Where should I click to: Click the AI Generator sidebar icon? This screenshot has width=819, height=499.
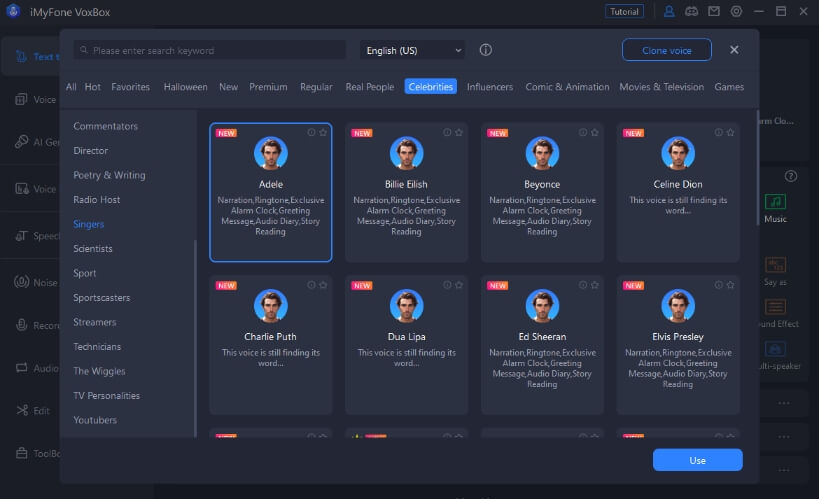point(21,142)
